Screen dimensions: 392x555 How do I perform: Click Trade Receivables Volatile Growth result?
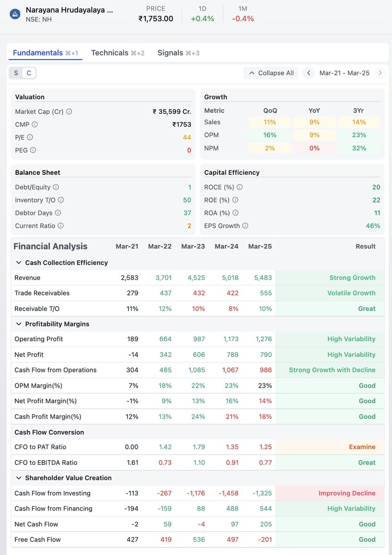click(x=351, y=293)
